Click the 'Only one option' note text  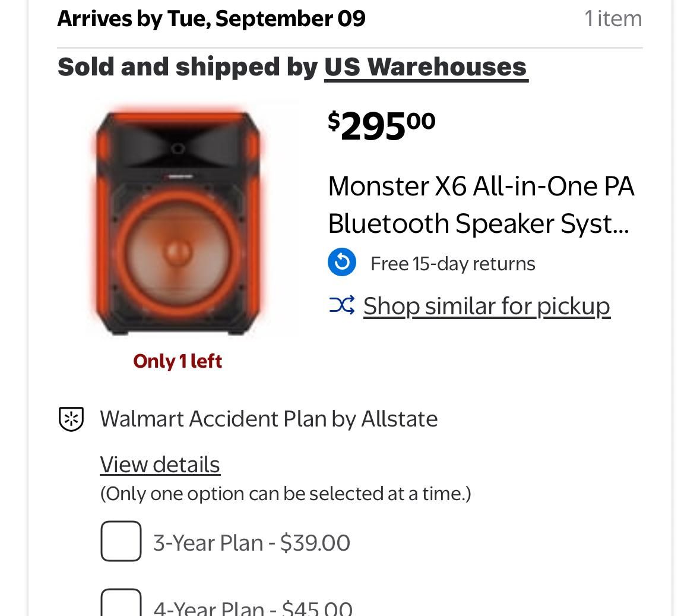285,494
